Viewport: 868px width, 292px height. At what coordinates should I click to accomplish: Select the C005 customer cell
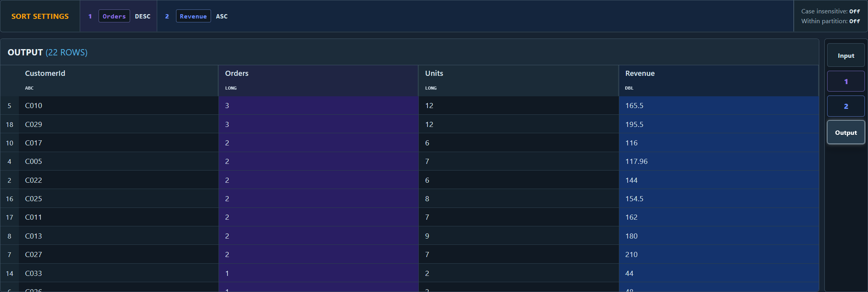pos(118,161)
